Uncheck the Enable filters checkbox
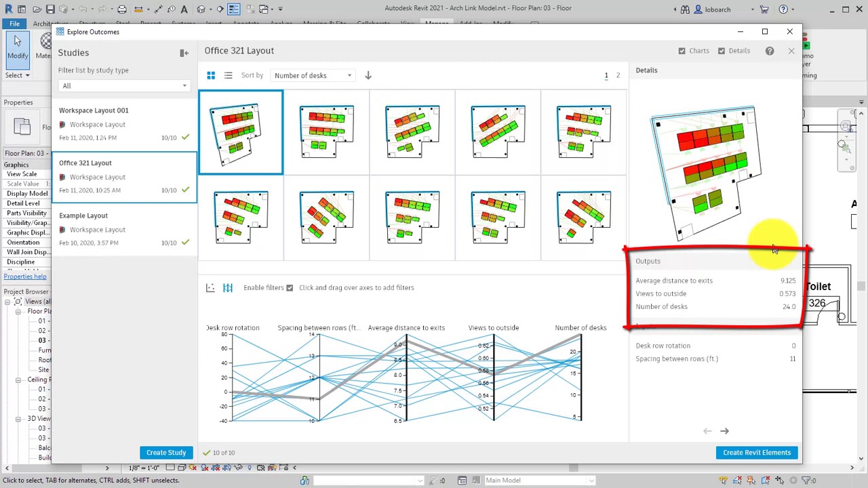The width and height of the screenshot is (868, 488). [290, 288]
